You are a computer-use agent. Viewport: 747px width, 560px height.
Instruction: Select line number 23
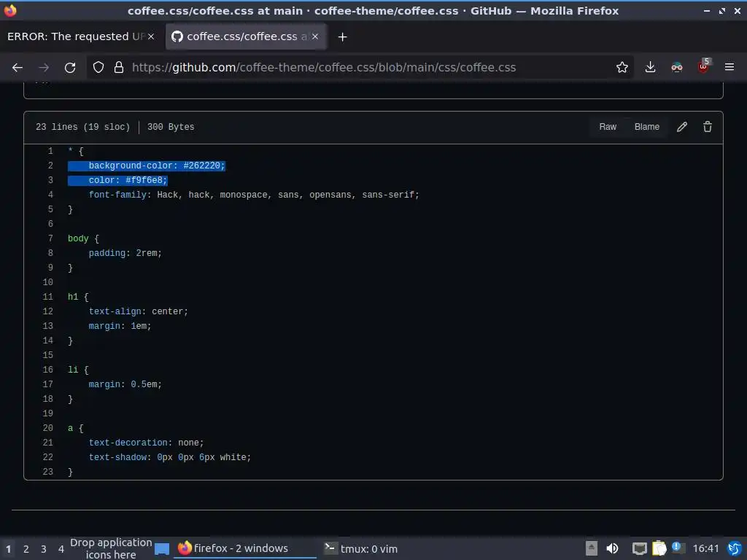[47, 472]
